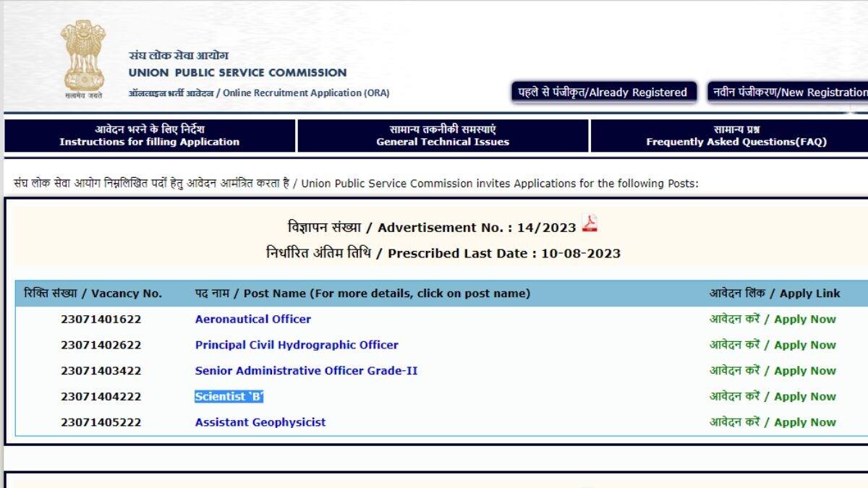Apply Now for the Scientist 'B' post

coord(772,397)
